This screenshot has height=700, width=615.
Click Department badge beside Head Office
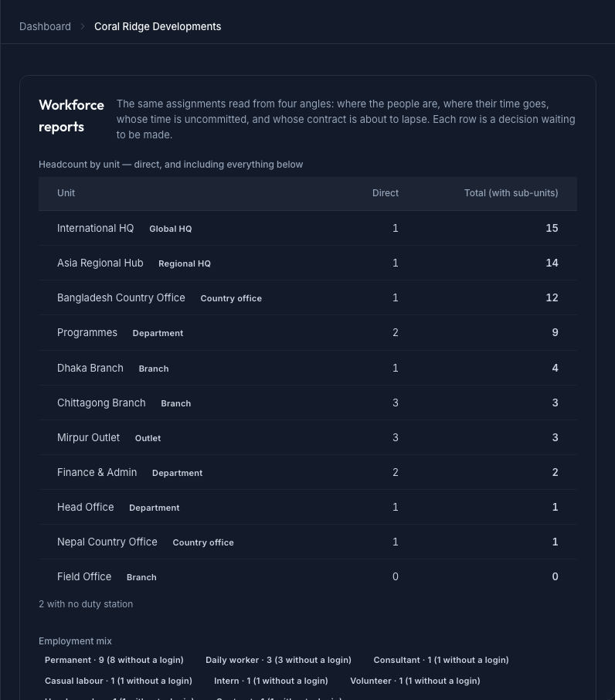click(155, 508)
